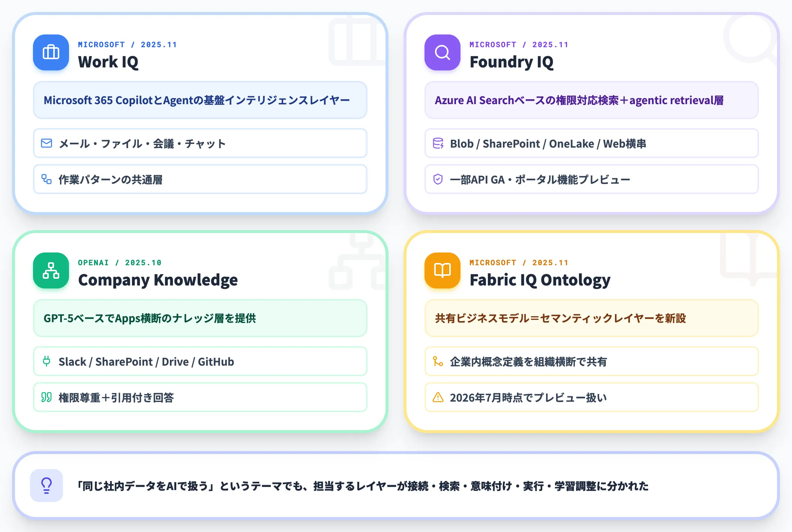792x532 pixels.
Task: Click the Azure AI Searchベース summary box
Action: click(x=592, y=100)
